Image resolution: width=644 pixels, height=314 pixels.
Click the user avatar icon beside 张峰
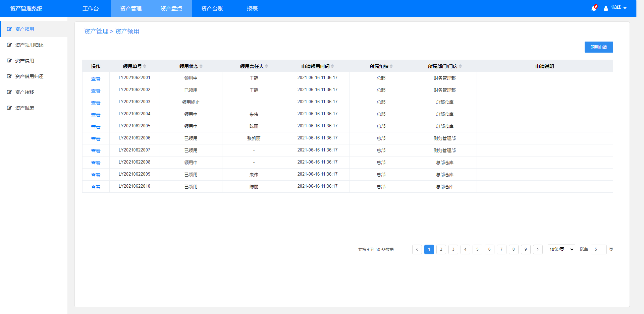tap(606, 8)
